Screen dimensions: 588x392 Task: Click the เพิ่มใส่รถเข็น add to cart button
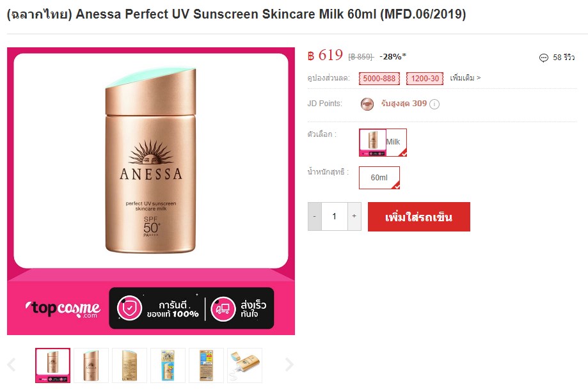coord(419,217)
